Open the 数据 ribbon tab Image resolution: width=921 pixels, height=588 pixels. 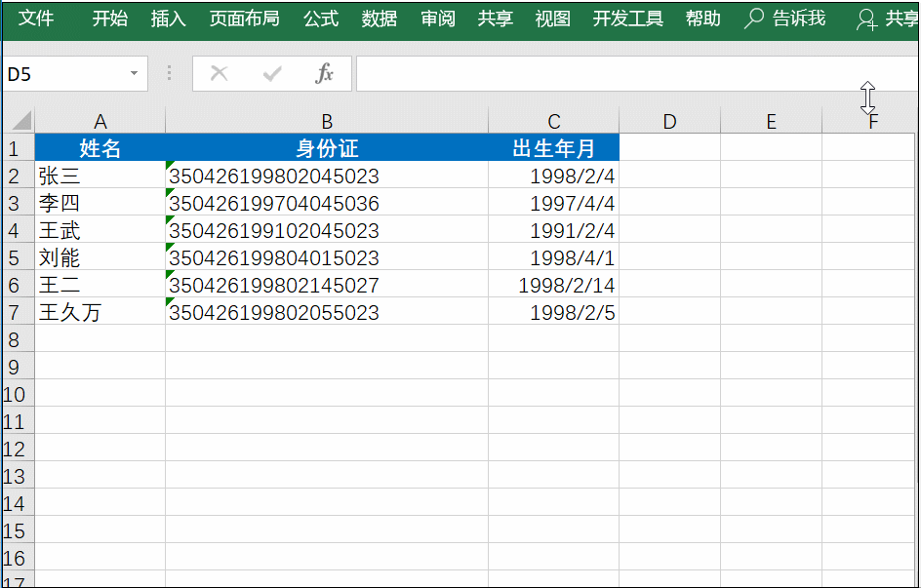[x=379, y=19]
